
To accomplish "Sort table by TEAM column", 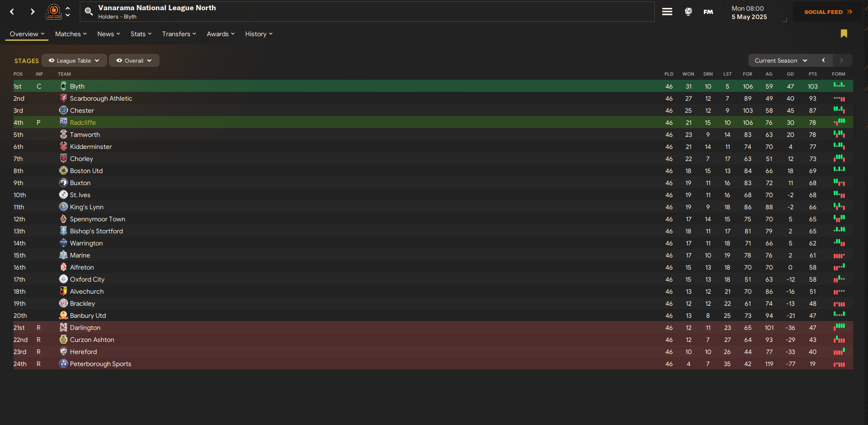I will coord(64,74).
